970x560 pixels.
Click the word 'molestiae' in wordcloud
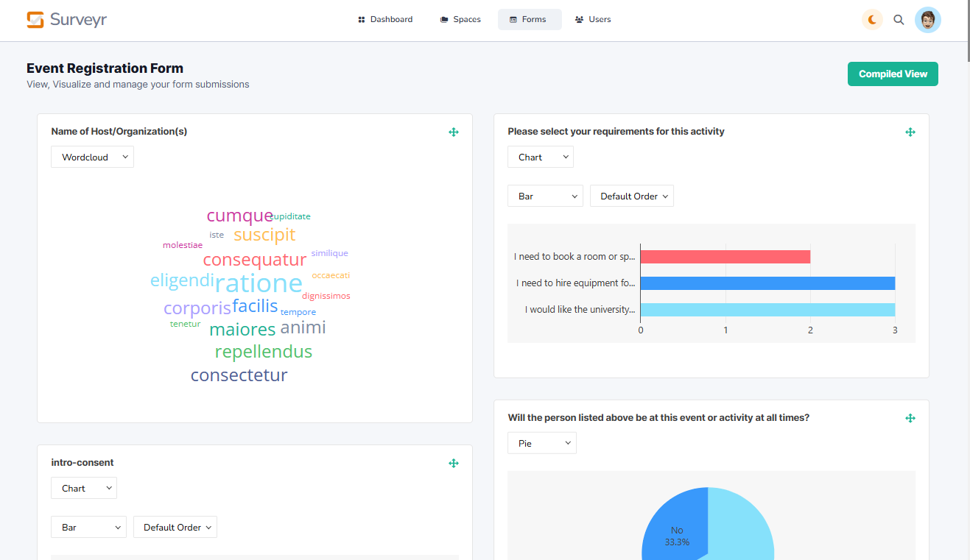click(x=183, y=245)
